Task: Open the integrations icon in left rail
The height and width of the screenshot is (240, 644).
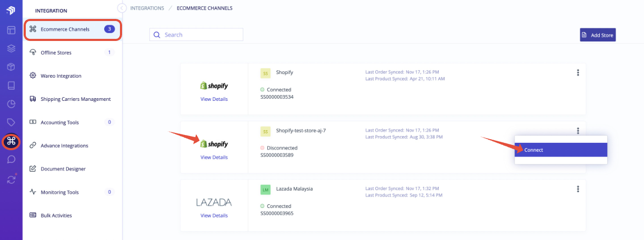Action: [x=11, y=142]
